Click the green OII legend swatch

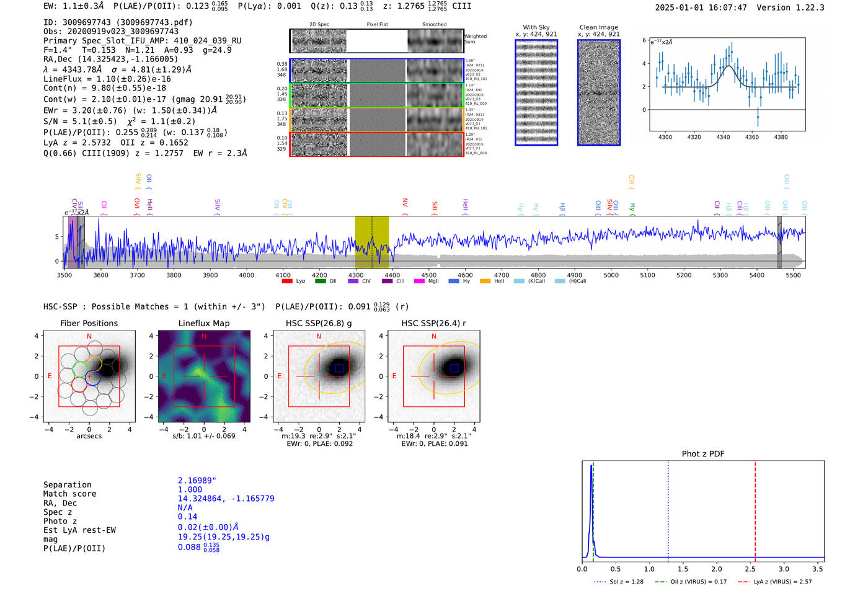tap(320, 282)
